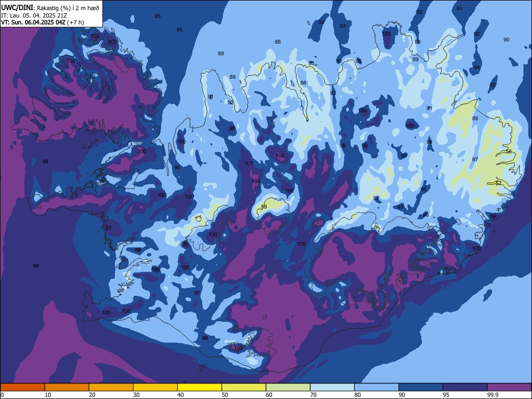Viewport: 532px width, 399px height.
Task: Click the 56 humidity value on map
Action: (x=509, y=151)
